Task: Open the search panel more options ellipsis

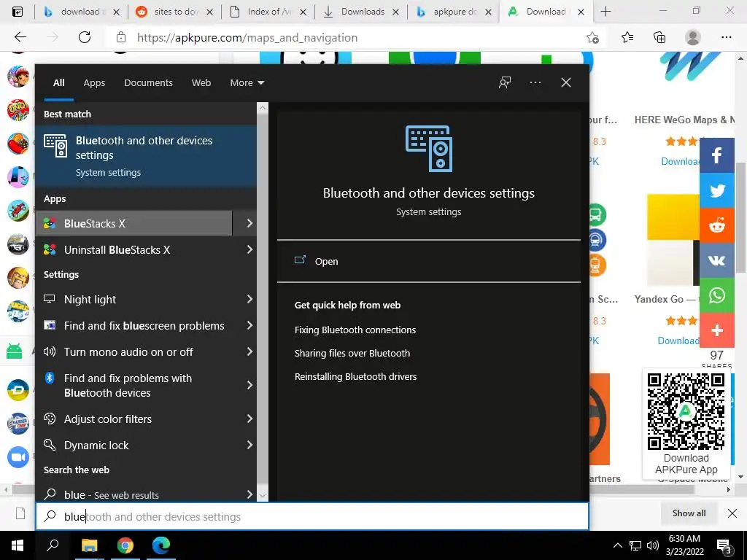Action: click(535, 82)
